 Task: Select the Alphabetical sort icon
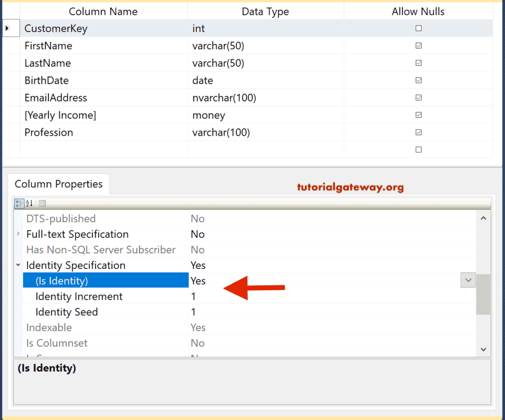pos(30,203)
